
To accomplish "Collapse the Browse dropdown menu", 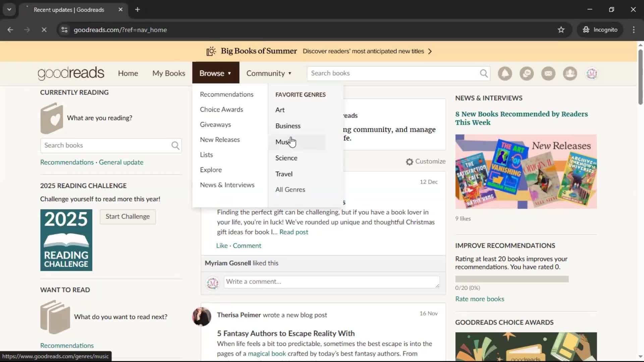I will 216,73.
